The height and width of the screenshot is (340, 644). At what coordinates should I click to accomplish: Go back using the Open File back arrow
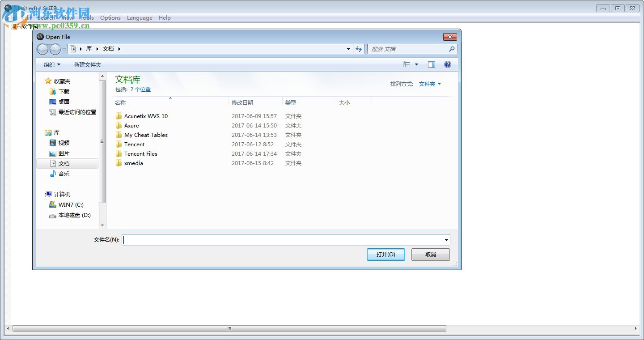point(42,49)
